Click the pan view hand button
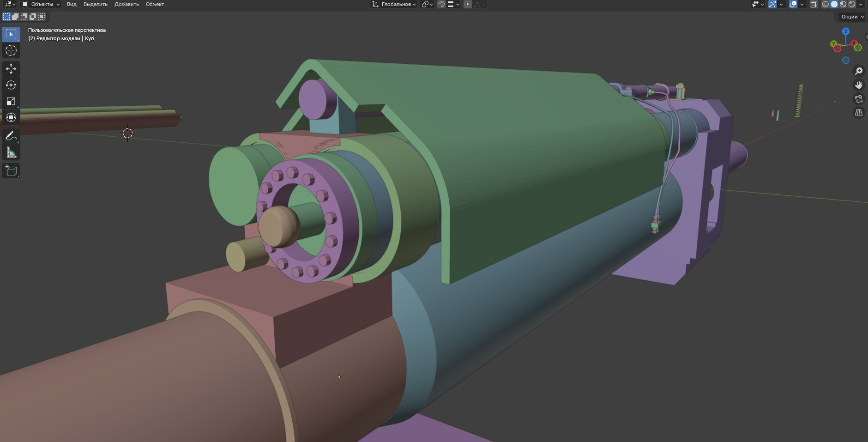Screen dimensions: 868x442 tap(859, 85)
